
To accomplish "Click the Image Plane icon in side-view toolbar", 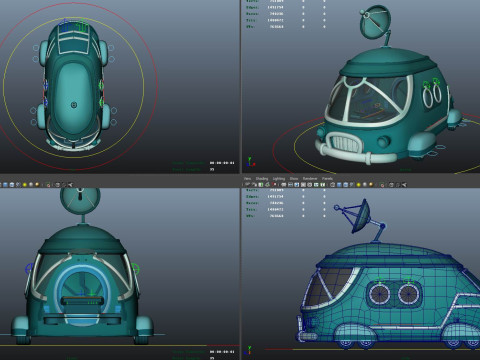I will [268, 185].
